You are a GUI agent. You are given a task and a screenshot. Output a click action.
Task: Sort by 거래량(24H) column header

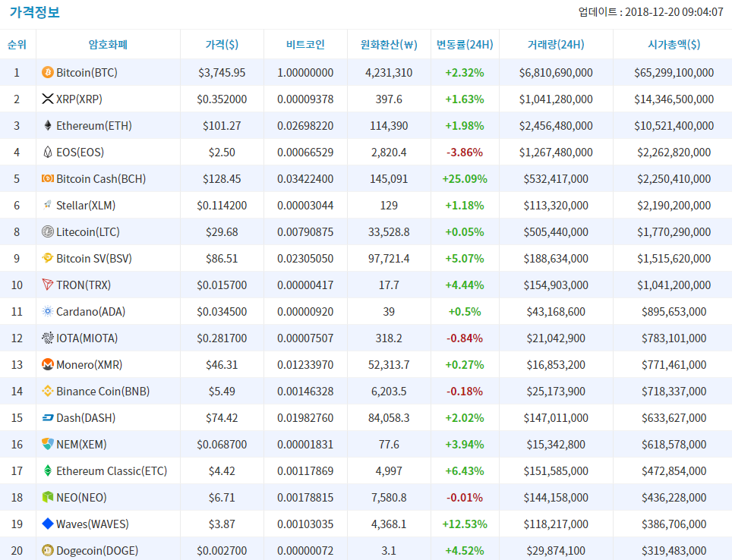tap(556, 45)
